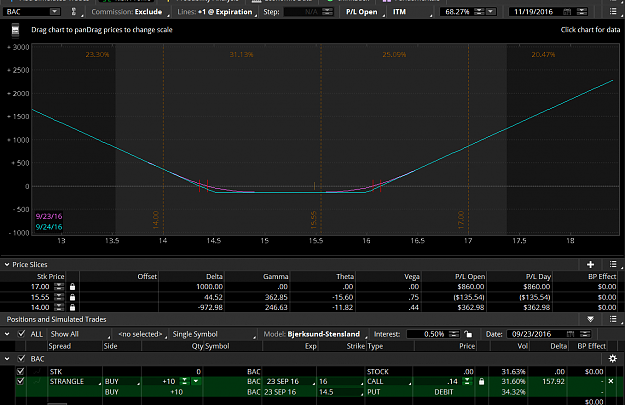Click the 9/24/16 cyan line legend
The image size is (625, 405).
coord(49,227)
